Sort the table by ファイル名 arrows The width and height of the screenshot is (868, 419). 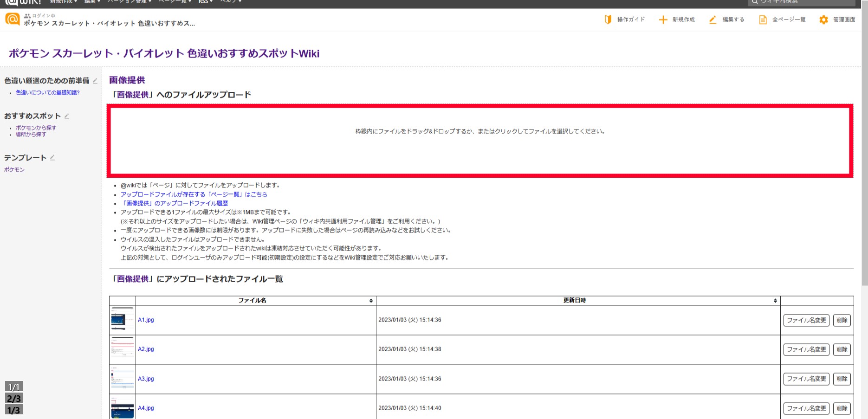[371, 301]
